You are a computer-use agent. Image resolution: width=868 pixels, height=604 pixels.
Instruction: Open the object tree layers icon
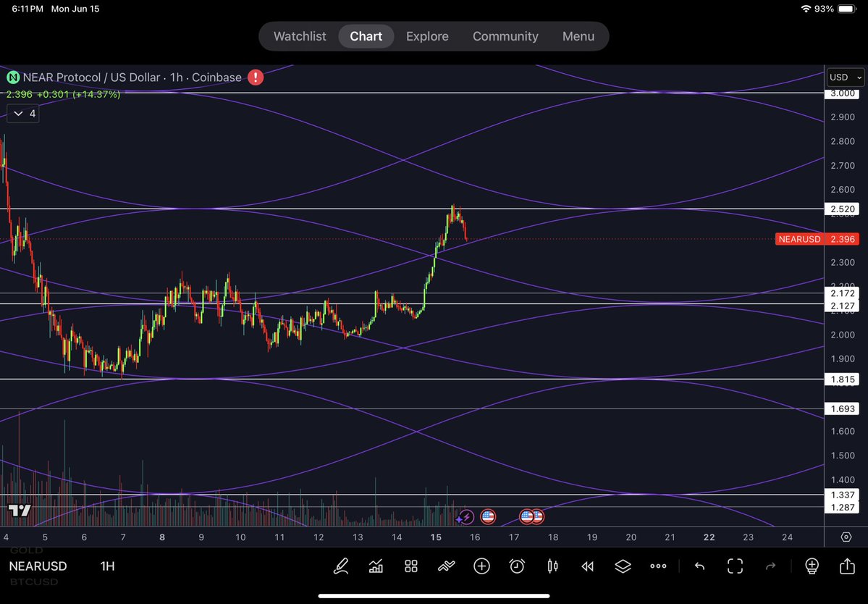point(623,566)
